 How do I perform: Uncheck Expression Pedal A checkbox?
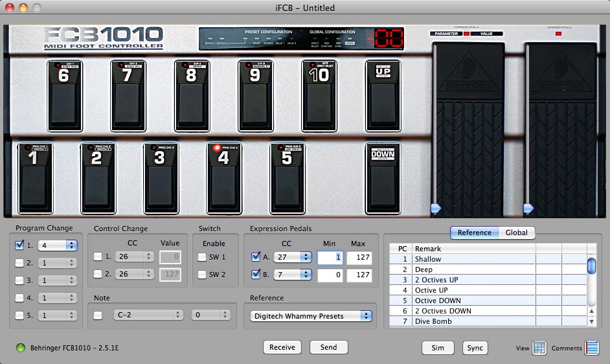pos(256,256)
